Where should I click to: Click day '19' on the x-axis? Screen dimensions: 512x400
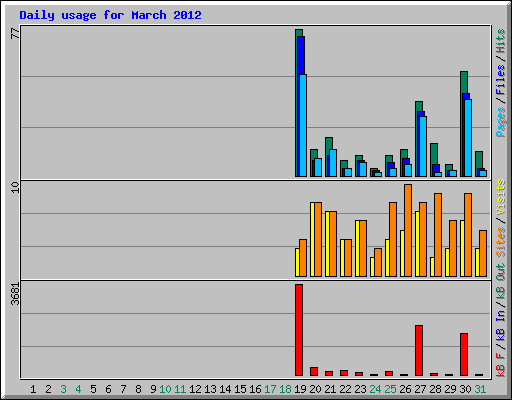[x=300, y=389]
